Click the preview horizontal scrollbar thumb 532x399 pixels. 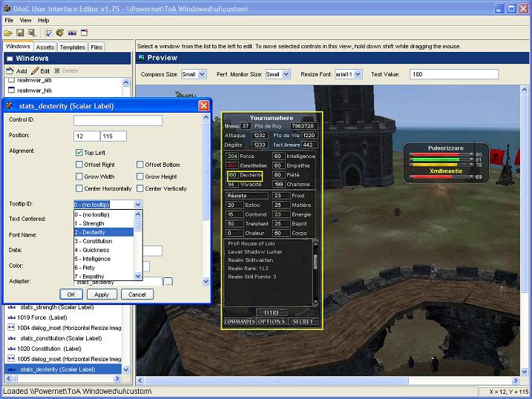tap(277, 380)
